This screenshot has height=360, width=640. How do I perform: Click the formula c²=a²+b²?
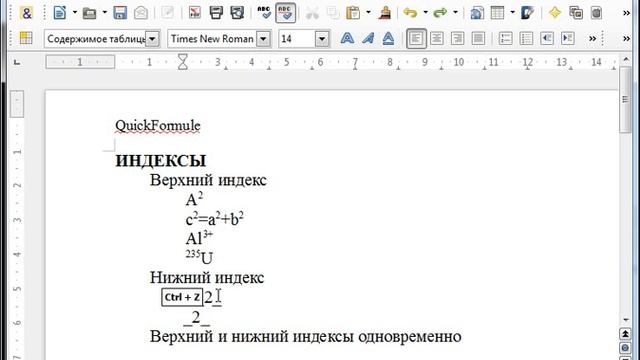(x=215, y=219)
